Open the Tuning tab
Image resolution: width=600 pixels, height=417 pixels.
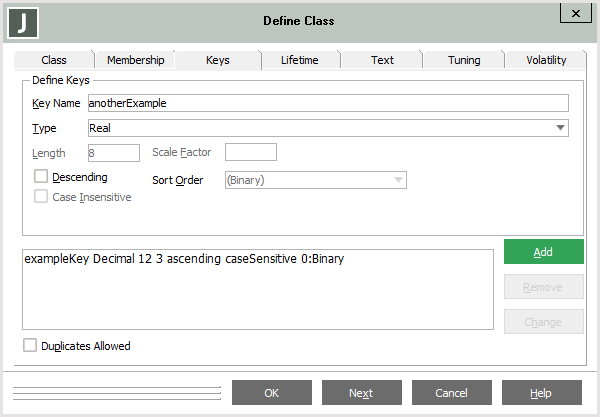coord(463,60)
